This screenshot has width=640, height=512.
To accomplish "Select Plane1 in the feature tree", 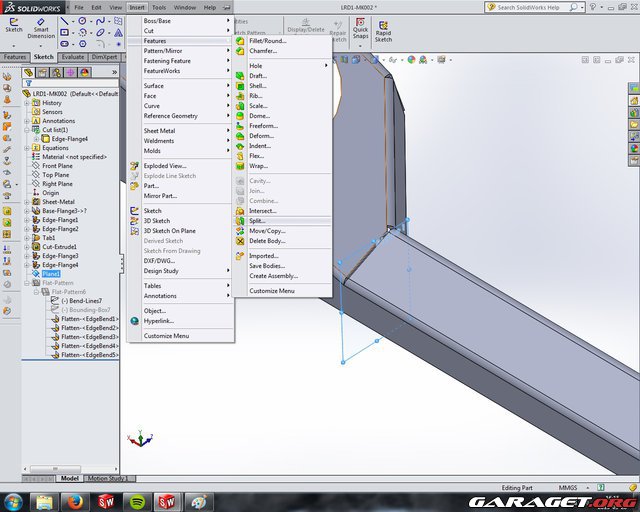I will tap(51, 273).
